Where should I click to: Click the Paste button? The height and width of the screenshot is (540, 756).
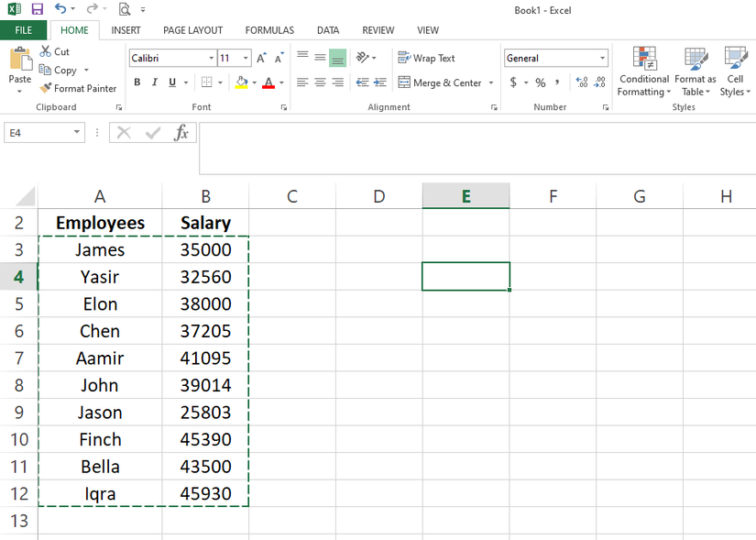[x=20, y=68]
